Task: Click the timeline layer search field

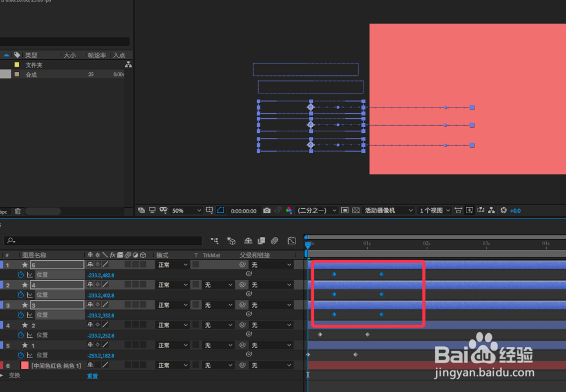Action: (103, 240)
